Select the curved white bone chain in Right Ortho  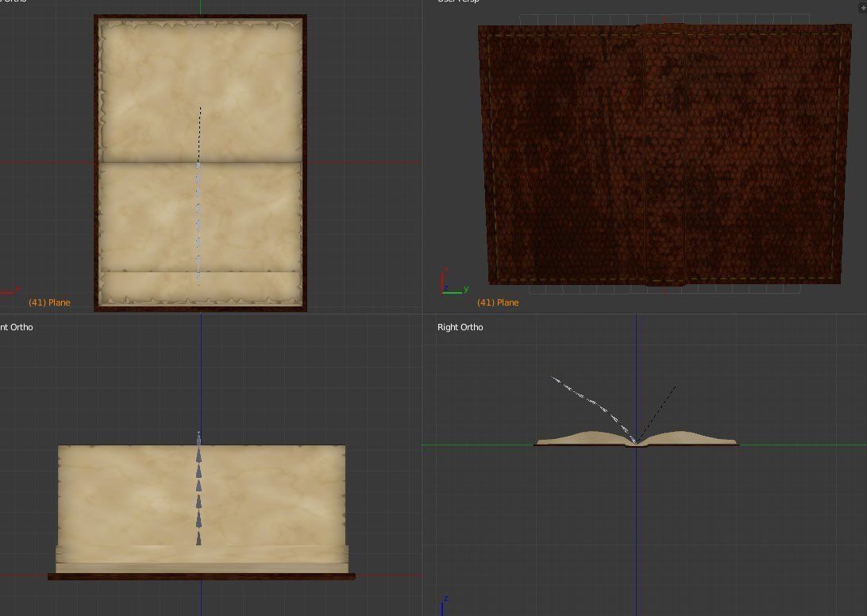pos(591,403)
